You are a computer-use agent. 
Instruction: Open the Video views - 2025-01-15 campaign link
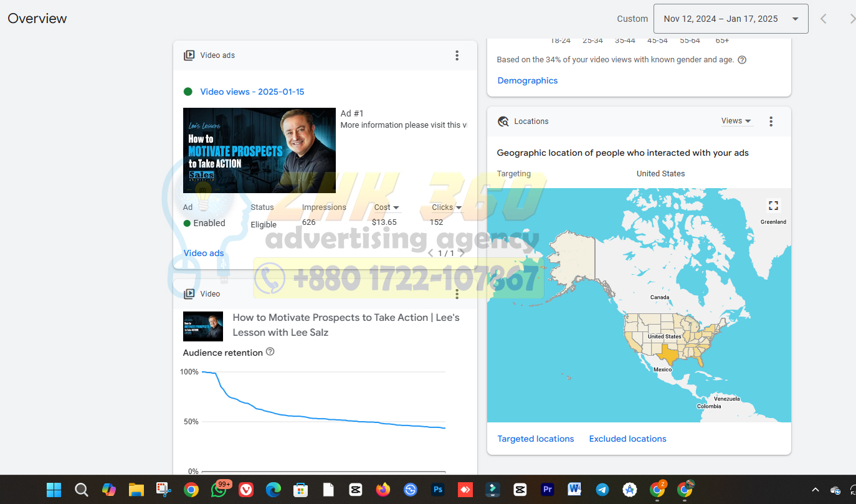point(252,92)
